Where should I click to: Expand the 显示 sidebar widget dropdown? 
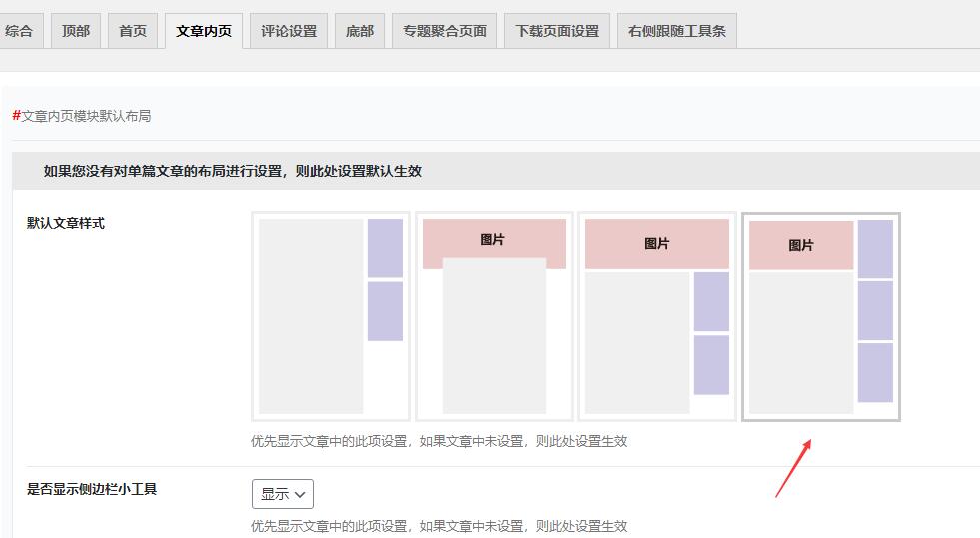pos(283,494)
